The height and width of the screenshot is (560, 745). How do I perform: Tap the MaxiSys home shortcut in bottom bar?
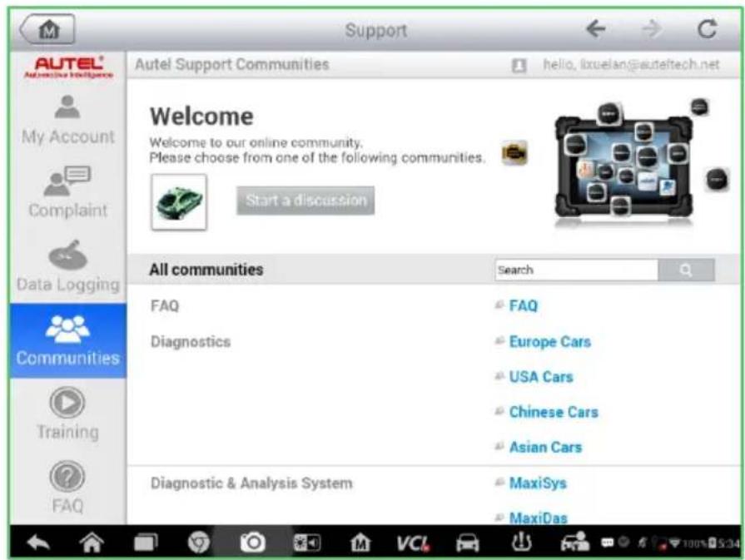coord(360,543)
